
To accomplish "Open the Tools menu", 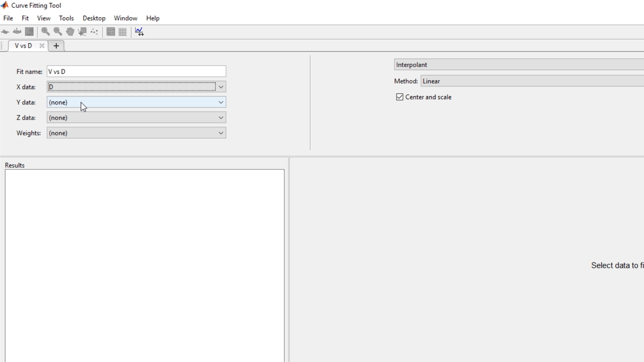I will pyautogui.click(x=66, y=18).
